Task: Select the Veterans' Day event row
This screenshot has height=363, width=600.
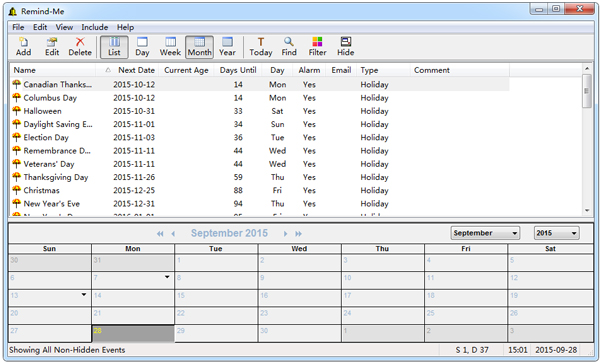Action: click(x=260, y=164)
